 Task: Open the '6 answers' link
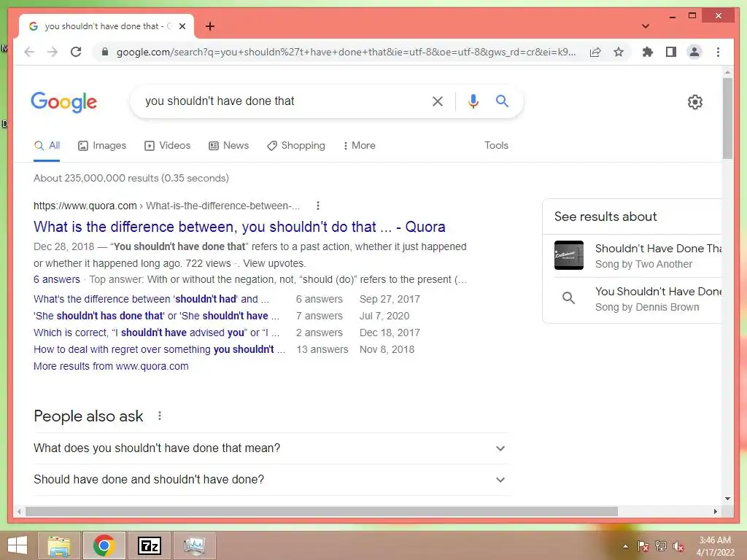click(x=57, y=279)
